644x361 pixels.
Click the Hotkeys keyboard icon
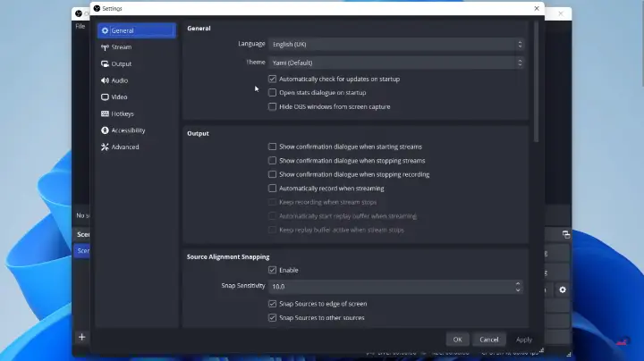tap(106, 113)
